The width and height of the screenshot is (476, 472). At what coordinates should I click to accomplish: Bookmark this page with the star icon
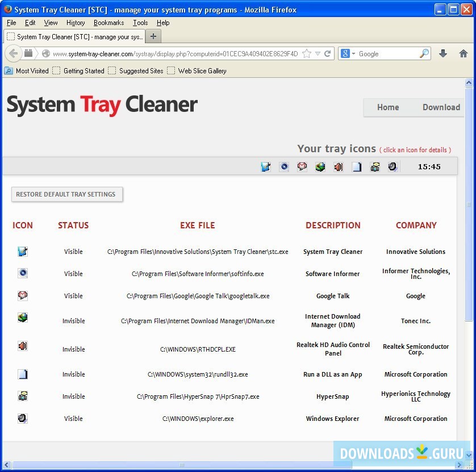[x=307, y=54]
